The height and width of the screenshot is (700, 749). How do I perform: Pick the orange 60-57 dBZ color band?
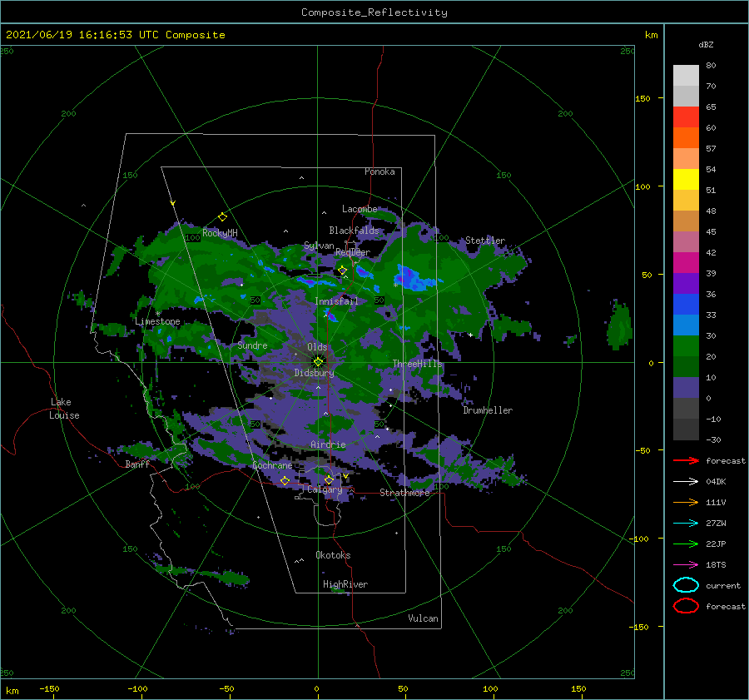click(x=686, y=138)
